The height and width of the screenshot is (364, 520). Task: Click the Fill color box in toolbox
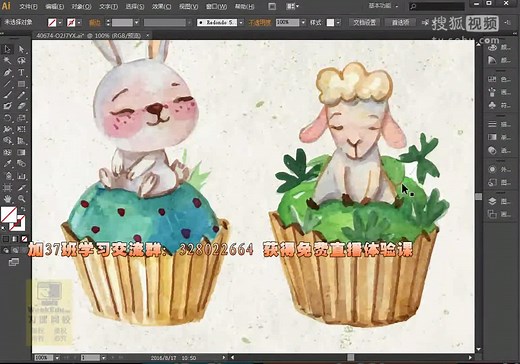point(9,215)
